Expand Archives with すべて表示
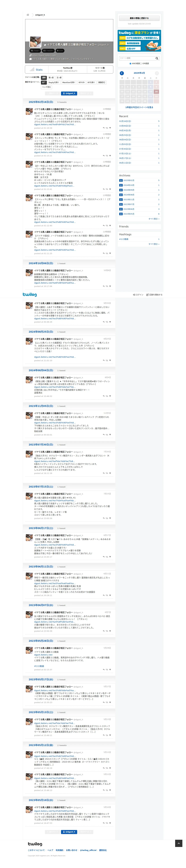Image resolution: width=186 pixels, height=868 pixels. point(154,219)
